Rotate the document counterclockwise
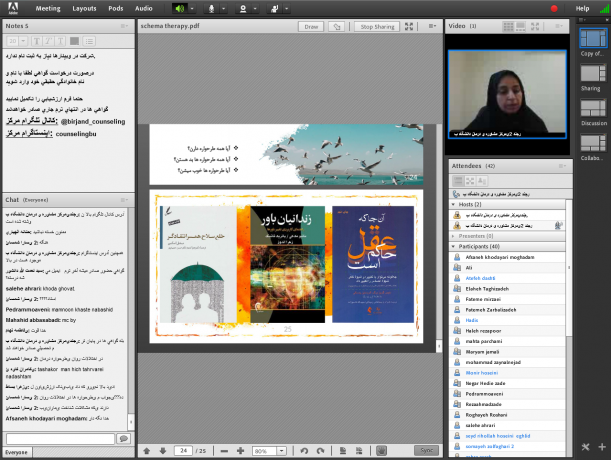 [x=304, y=451]
